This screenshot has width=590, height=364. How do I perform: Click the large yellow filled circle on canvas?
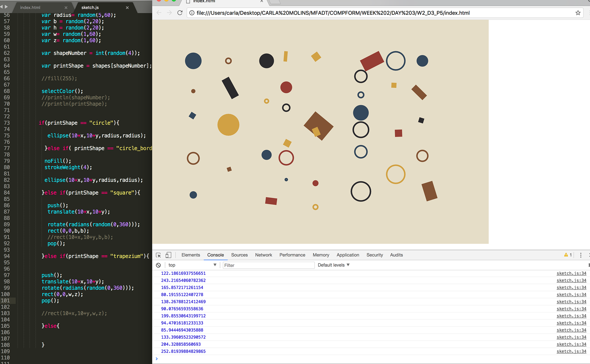[x=228, y=125]
